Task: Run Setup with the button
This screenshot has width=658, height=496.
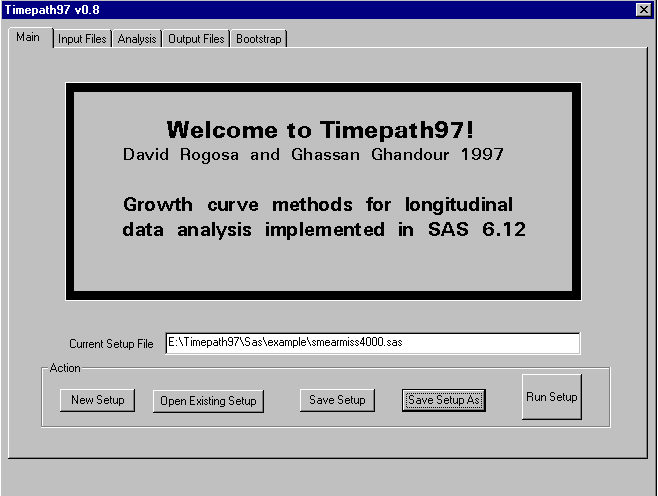Action: click(551, 397)
